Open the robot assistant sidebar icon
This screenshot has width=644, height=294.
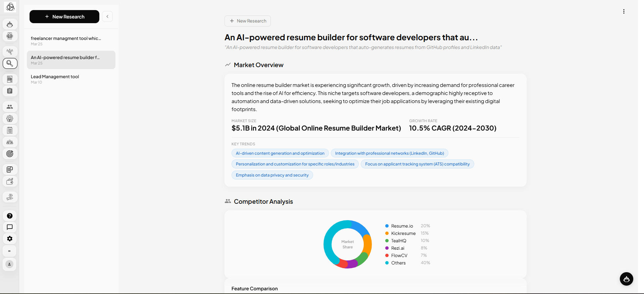[x=10, y=24]
